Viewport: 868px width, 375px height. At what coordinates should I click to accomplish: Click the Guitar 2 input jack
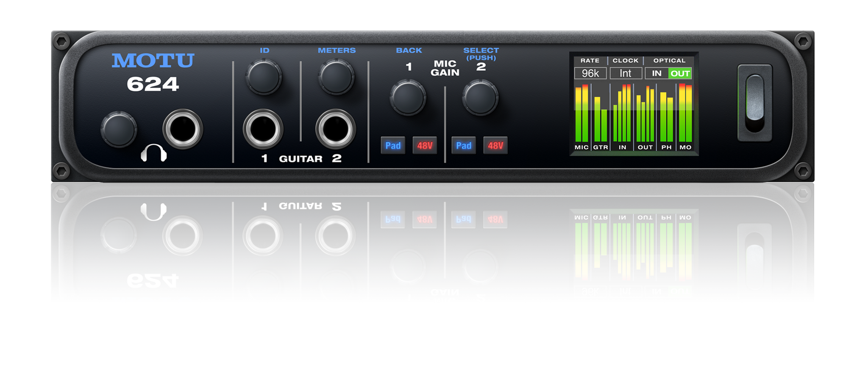point(335,129)
